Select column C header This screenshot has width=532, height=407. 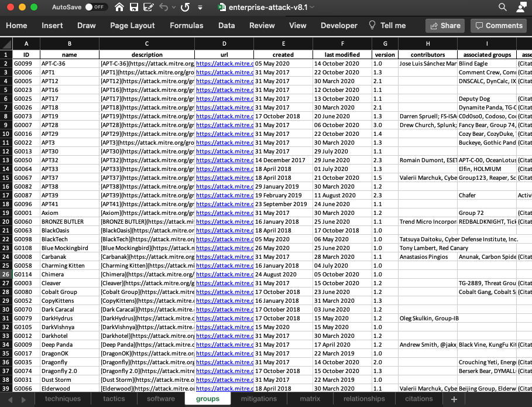click(x=146, y=44)
